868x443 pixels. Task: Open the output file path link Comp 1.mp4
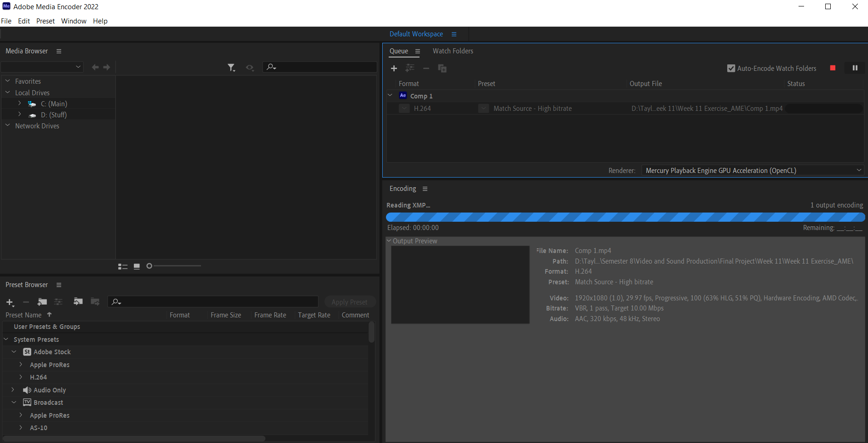(x=707, y=109)
